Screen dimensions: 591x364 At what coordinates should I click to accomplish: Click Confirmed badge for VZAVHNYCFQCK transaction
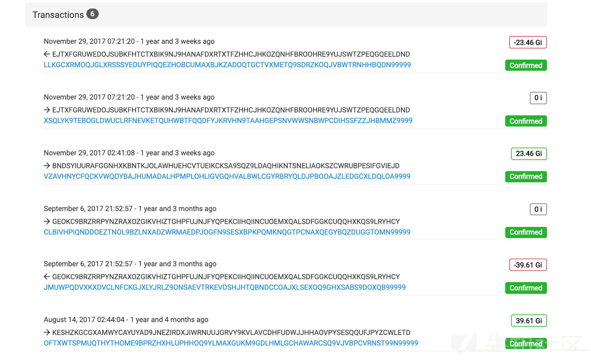click(x=526, y=176)
